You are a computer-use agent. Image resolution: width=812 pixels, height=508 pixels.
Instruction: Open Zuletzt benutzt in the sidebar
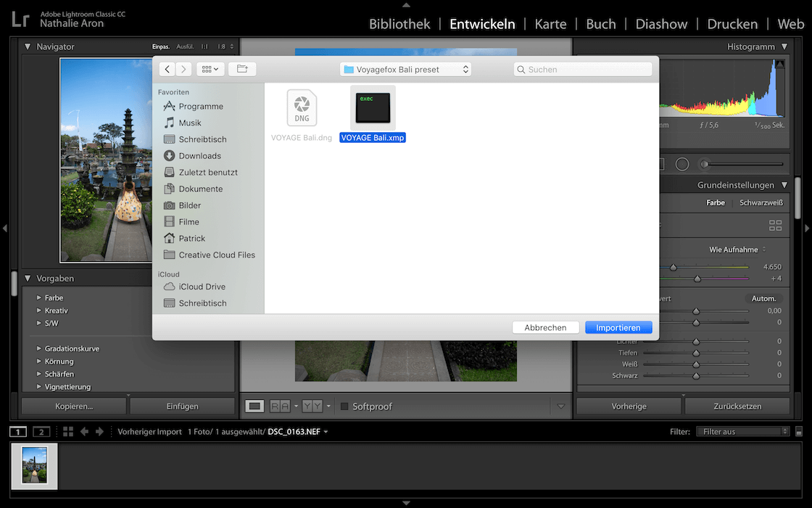click(x=209, y=173)
